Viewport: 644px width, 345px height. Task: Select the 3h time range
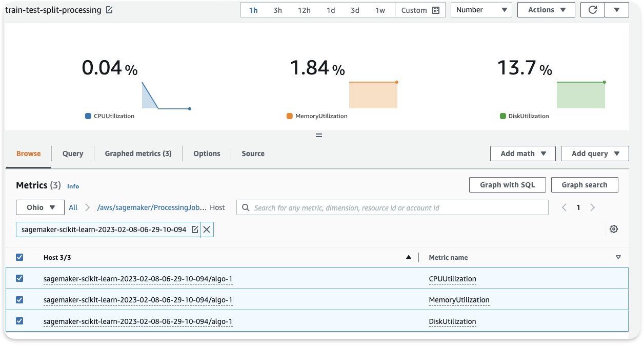coord(277,10)
